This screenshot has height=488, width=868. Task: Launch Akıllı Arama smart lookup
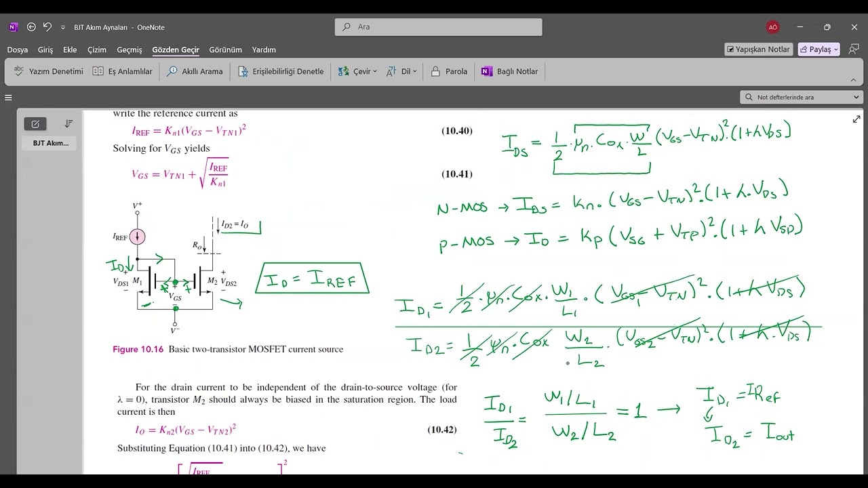pos(195,71)
